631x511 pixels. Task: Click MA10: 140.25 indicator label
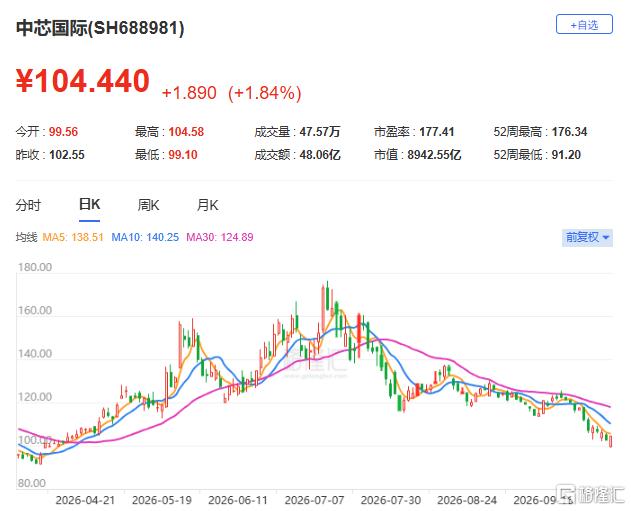(x=145, y=237)
